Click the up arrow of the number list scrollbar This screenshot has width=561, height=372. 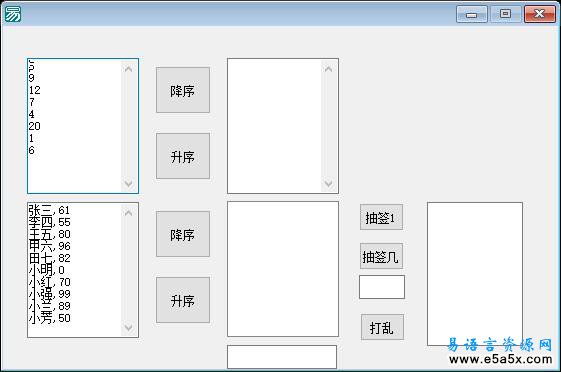pyautogui.click(x=128, y=69)
